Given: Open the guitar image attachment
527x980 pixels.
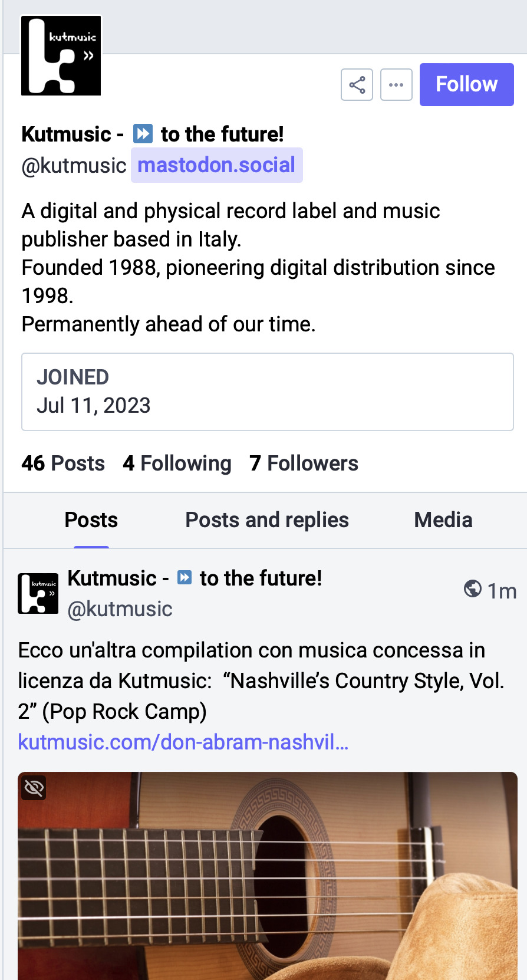Looking at the screenshot, I should pos(268,876).
